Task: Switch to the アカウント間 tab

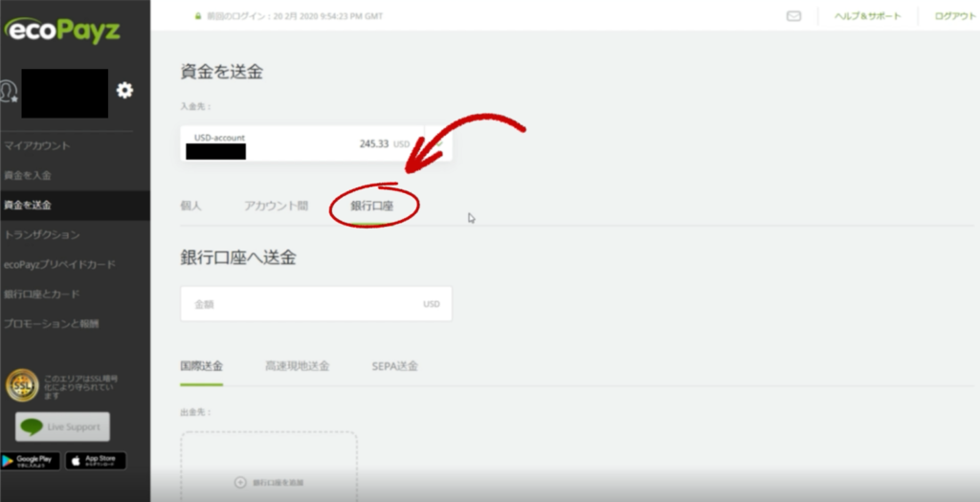Action: coord(276,206)
